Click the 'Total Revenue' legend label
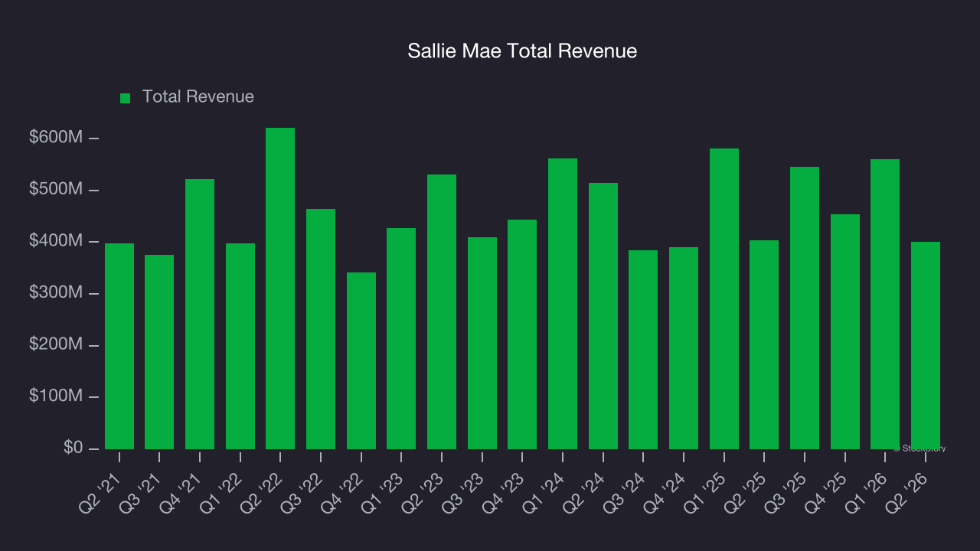Viewport: 980px width, 551px height. point(198,97)
